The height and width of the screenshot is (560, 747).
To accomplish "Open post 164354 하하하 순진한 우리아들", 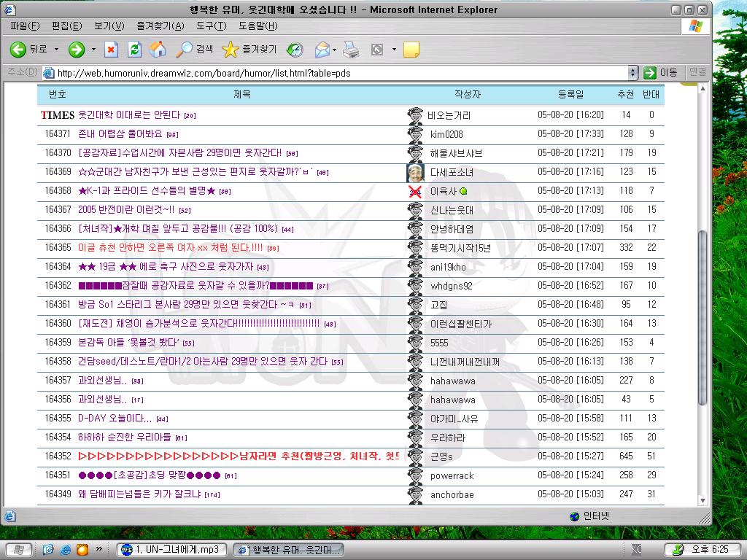I will tap(124, 437).
